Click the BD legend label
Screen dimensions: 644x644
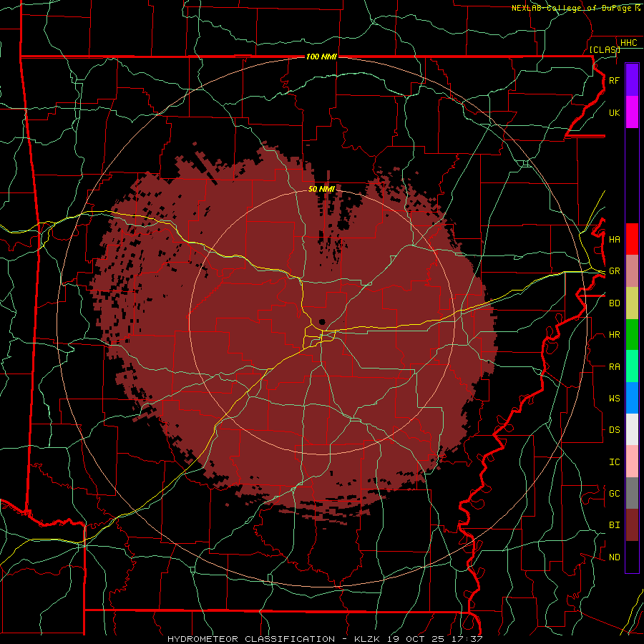[x=614, y=303]
